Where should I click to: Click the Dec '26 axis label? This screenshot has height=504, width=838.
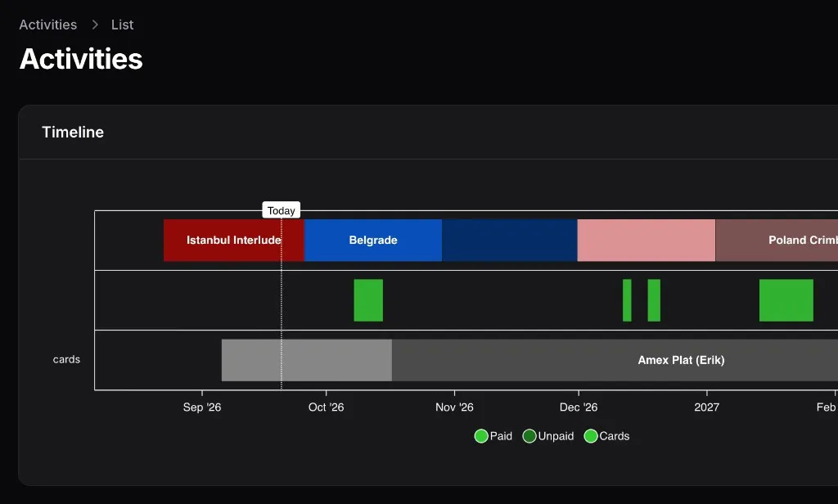[x=579, y=407]
